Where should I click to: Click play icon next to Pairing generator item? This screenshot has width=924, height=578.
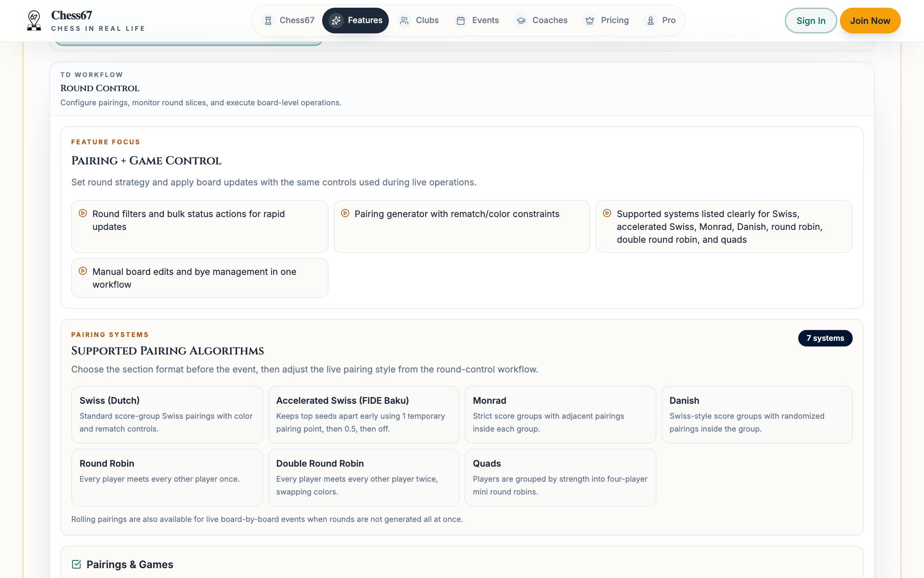(x=345, y=213)
